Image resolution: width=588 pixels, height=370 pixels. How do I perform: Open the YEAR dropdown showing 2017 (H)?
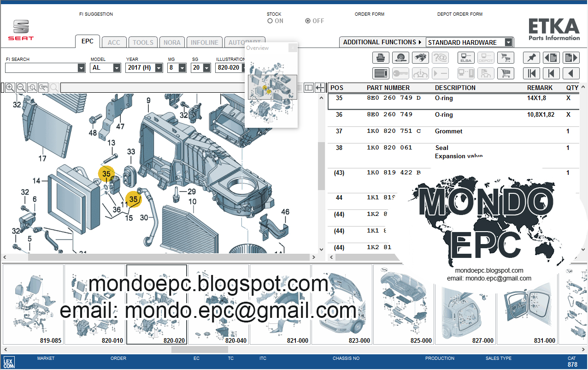(159, 67)
